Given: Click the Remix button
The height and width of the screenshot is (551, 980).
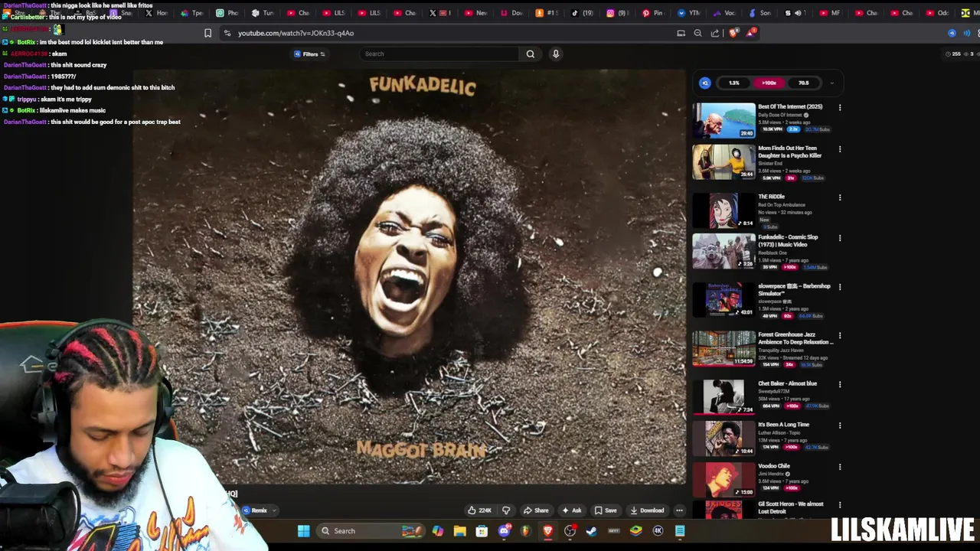Looking at the screenshot, I should point(255,510).
